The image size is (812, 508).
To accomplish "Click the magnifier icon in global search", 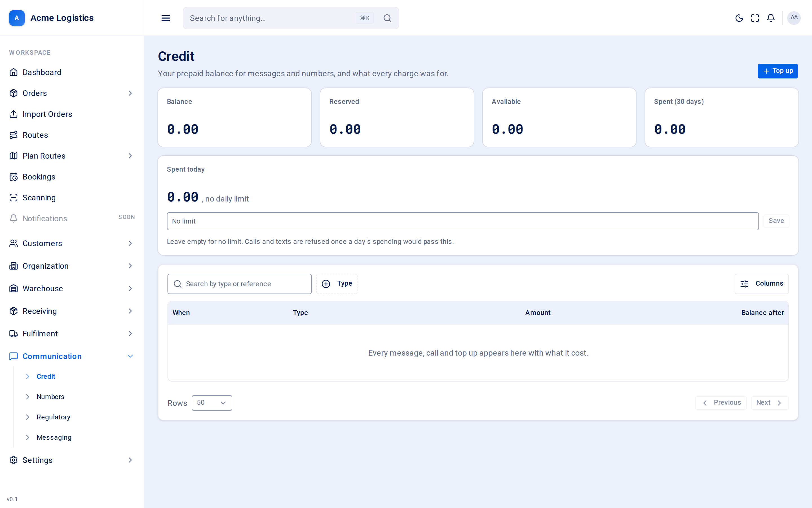I will pyautogui.click(x=387, y=18).
